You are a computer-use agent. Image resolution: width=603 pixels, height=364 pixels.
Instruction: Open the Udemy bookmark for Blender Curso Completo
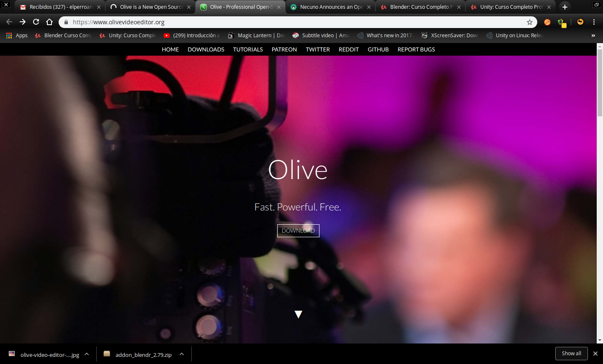[63, 36]
